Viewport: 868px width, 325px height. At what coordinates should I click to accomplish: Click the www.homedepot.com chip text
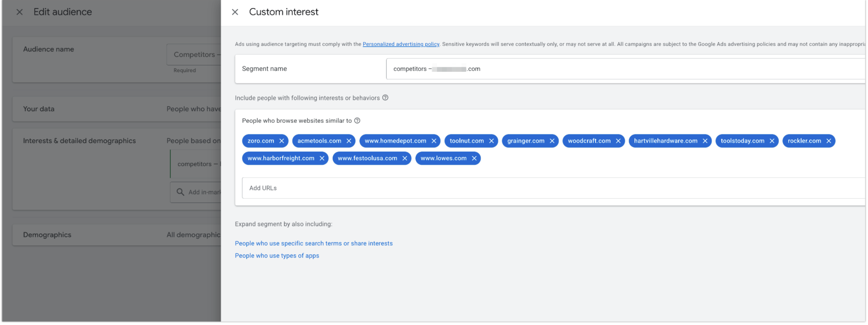click(396, 141)
